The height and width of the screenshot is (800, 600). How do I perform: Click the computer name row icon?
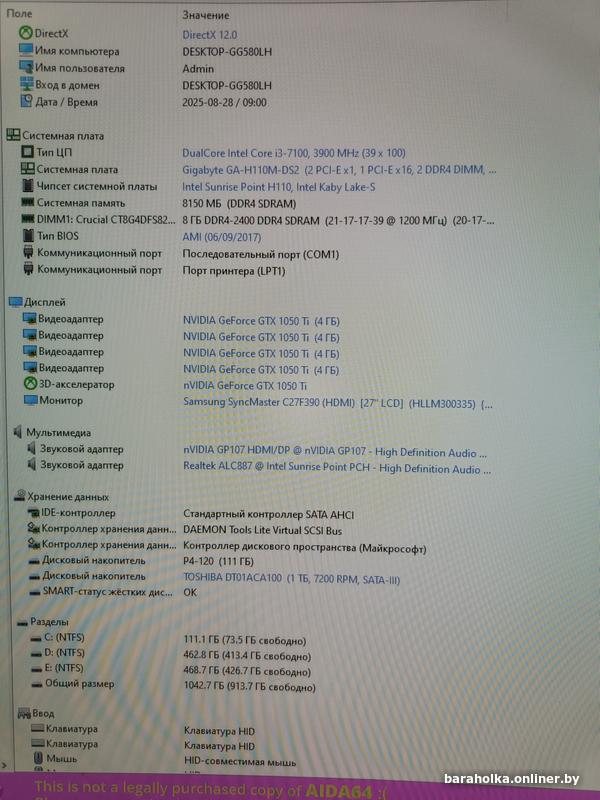pos(26,51)
